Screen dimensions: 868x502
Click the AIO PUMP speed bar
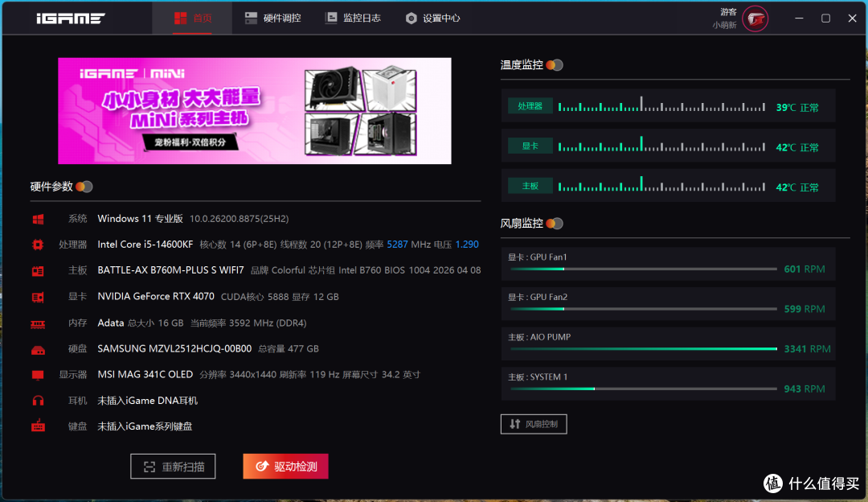point(644,348)
